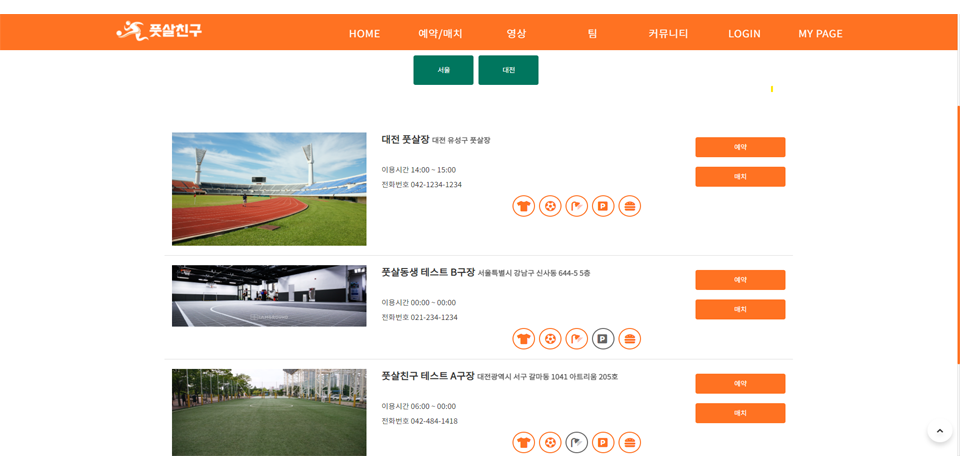The image size is (960, 469).
Task: Go to the 커뮤니티 menu
Action: click(x=668, y=33)
